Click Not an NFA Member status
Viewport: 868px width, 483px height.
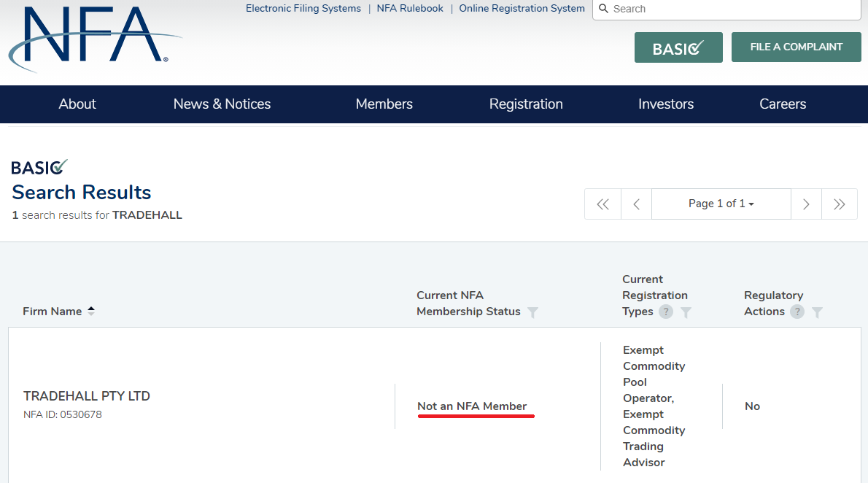[x=472, y=406]
